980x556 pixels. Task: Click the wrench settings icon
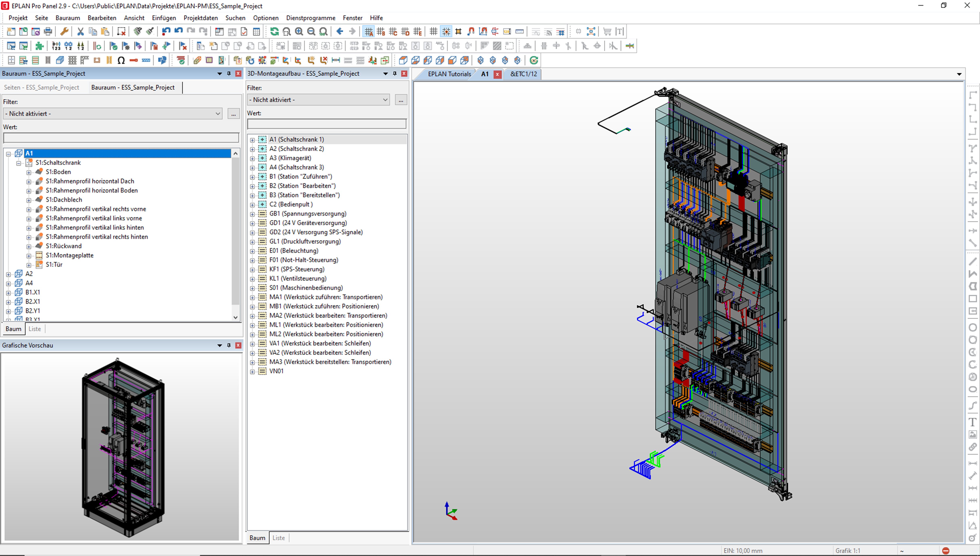(64, 31)
